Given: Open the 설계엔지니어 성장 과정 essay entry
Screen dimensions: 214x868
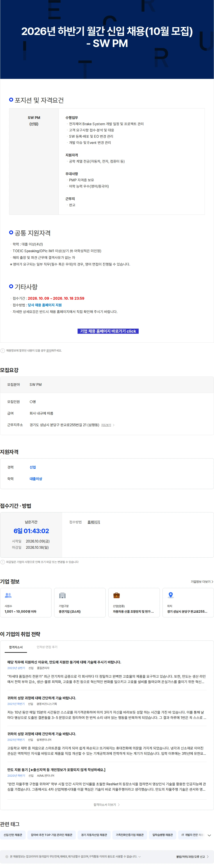Looking at the screenshot, I should click(x=42, y=734).
